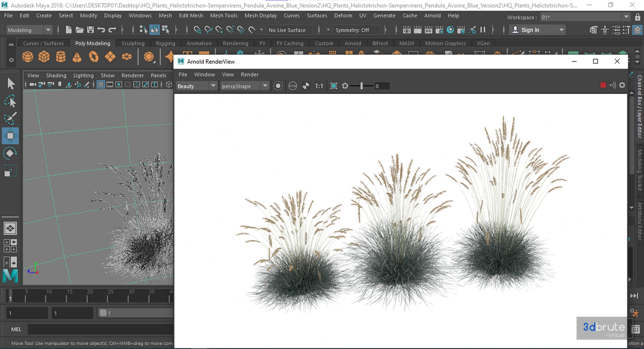This screenshot has width=644, height=349.
Task: Open the Mesh Tools menu
Action: coord(224,15)
